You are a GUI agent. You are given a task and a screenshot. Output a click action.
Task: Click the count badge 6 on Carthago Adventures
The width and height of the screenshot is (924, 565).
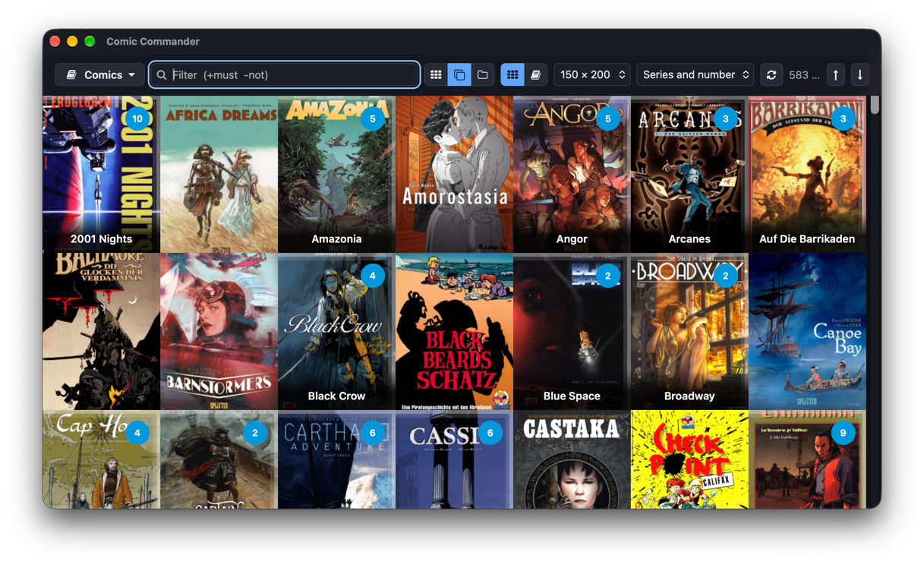(x=372, y=433)
